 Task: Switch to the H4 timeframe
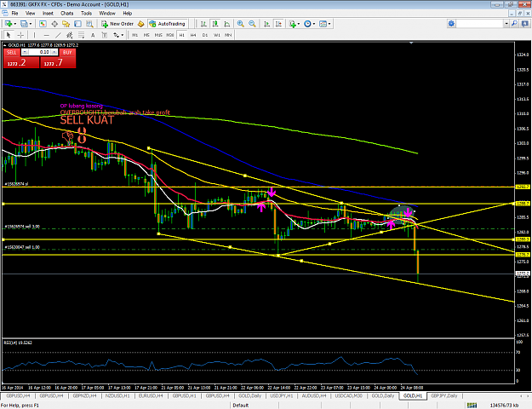[x=193, y=35]
